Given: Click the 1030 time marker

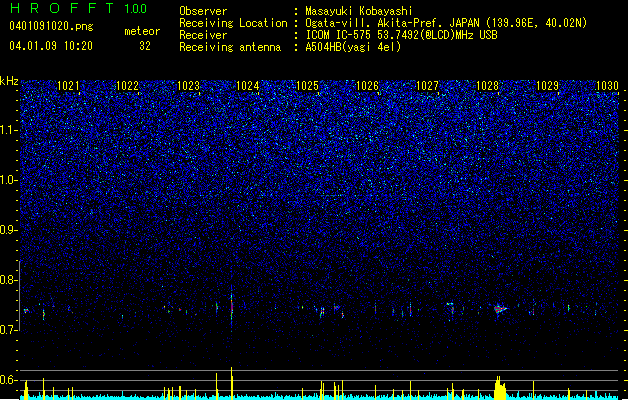Looking at the screenshot, I should tap(607, 86).
